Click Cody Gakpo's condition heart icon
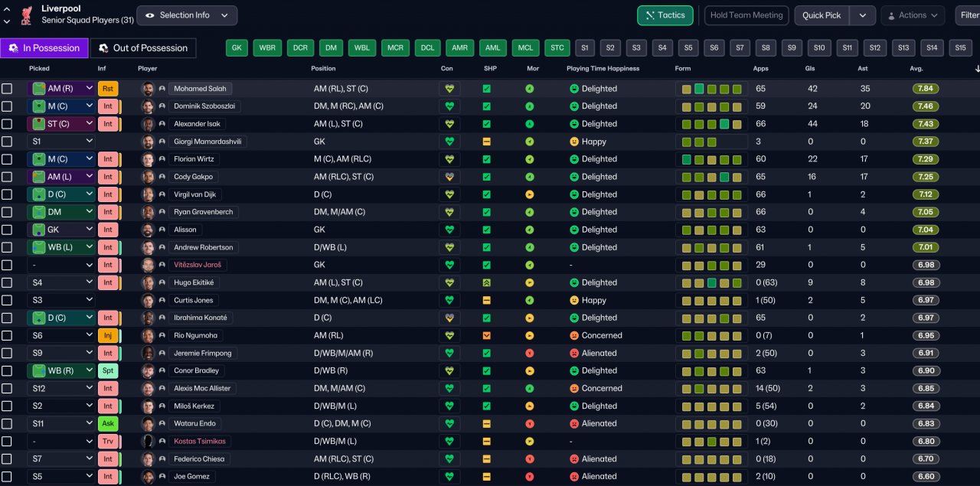 tap(449, 177)
